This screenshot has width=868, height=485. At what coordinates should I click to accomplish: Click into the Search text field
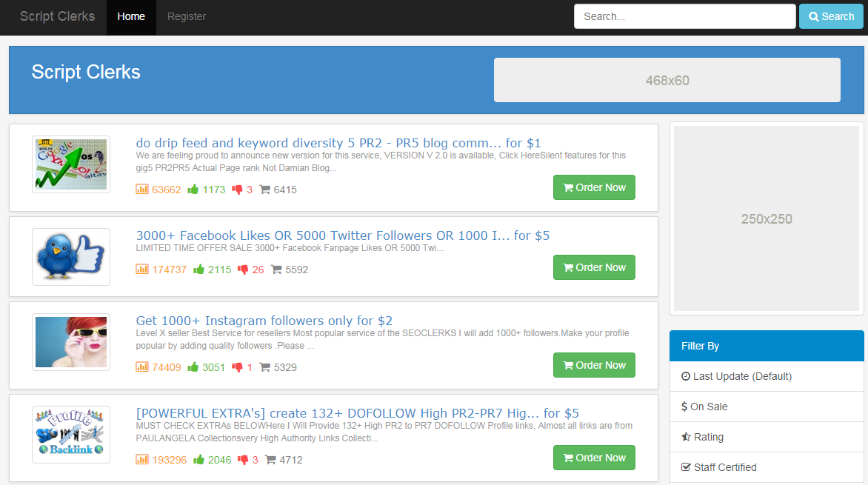click(x=684, y=16)
